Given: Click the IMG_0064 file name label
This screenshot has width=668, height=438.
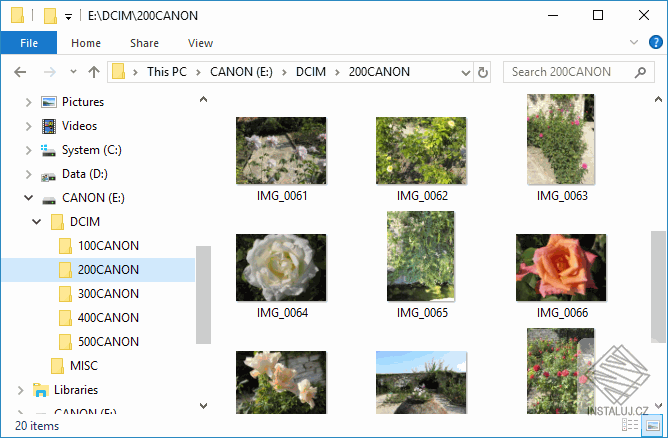Looking at the screenshot, I should click(x=282, y=313).
